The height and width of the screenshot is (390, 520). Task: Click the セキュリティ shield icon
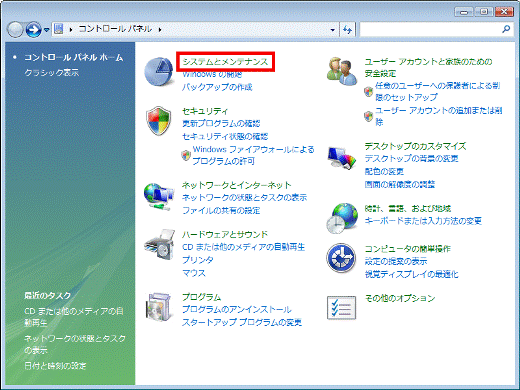[x=159, y=121]
